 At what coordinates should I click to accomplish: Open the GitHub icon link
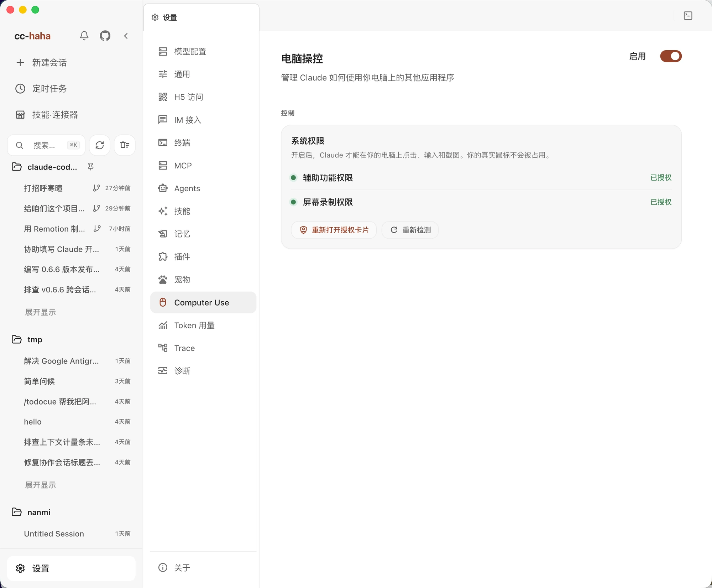coord(105,36)
